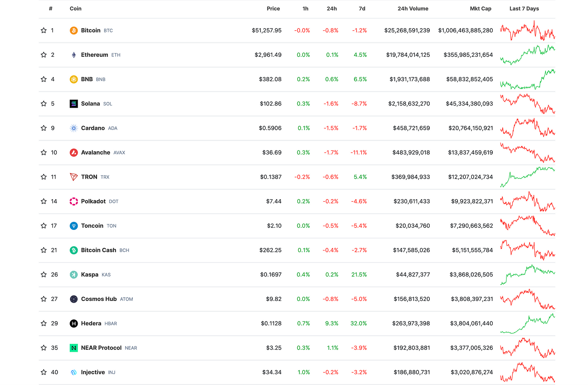
Task: Open the Ethereum coin page link
Action: pyautogui.click(x=94, y=55)
